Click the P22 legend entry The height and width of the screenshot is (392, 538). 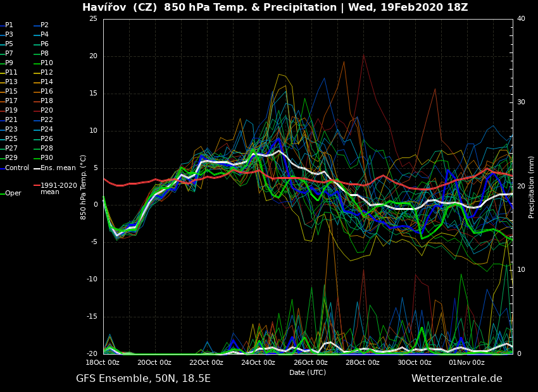coord(47,120)
